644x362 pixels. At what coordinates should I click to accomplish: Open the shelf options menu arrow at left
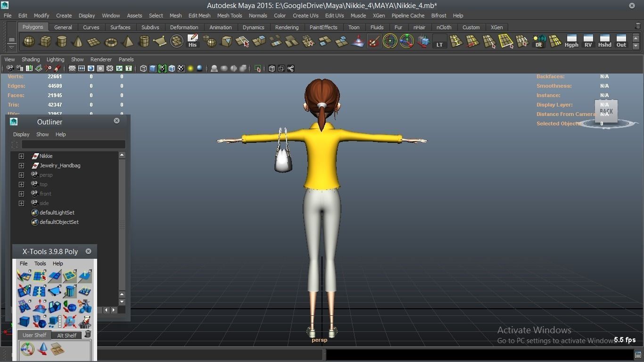pyautogui.click(x=11, y=47)
